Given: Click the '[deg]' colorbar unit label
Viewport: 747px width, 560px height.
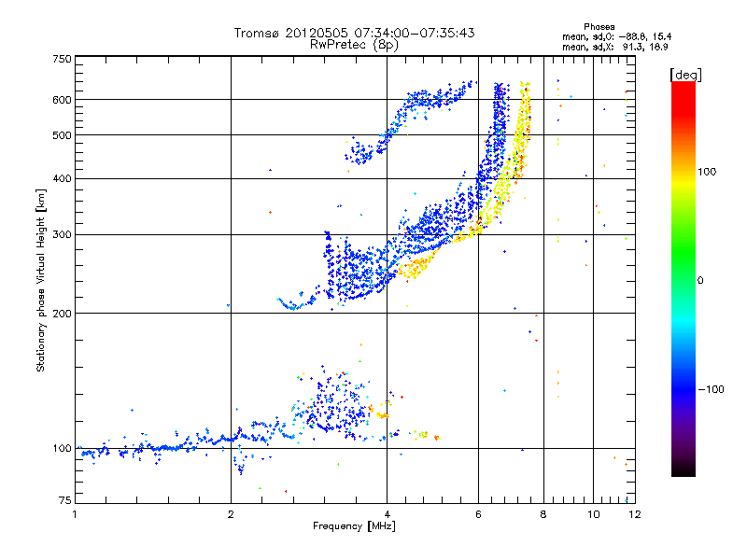Looking at the screenshot, I should coord(685,75).
